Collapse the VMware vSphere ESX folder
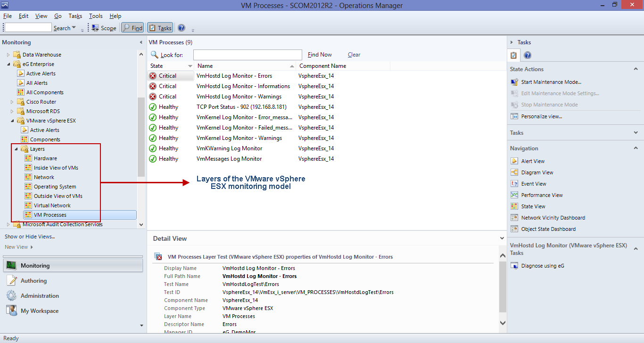Screen dimensions: 644x343 (12, 121)
